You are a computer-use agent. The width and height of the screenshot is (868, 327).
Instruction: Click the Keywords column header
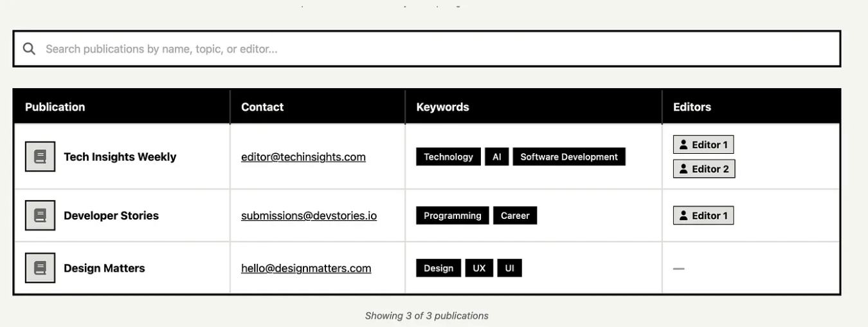coord(443,107)
